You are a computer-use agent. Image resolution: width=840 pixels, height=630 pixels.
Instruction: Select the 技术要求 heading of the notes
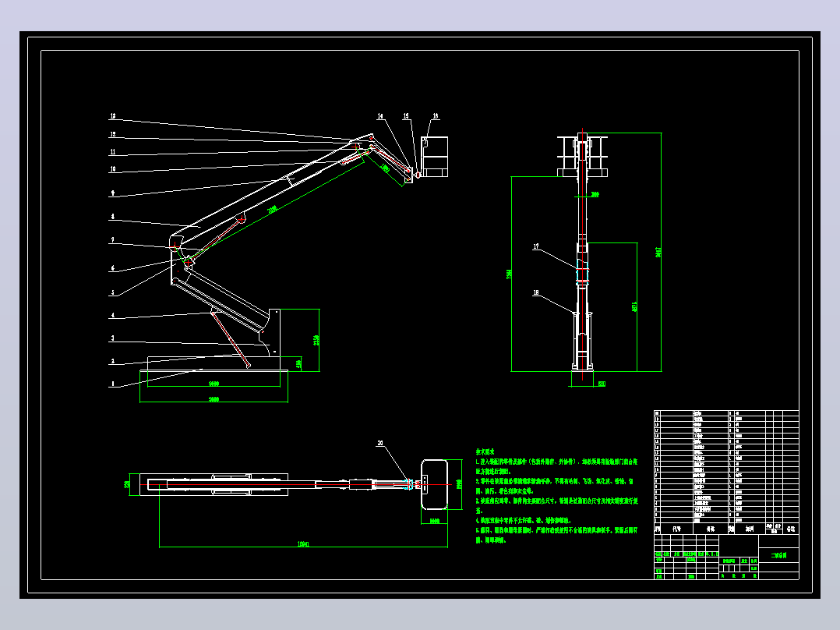(485, 452)
